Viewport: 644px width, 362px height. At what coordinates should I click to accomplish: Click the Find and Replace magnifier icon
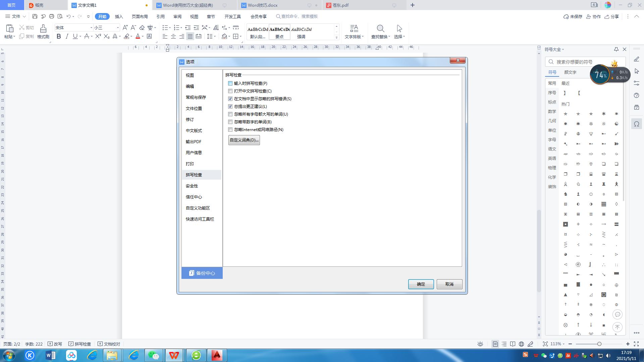[x=380, y=28]
